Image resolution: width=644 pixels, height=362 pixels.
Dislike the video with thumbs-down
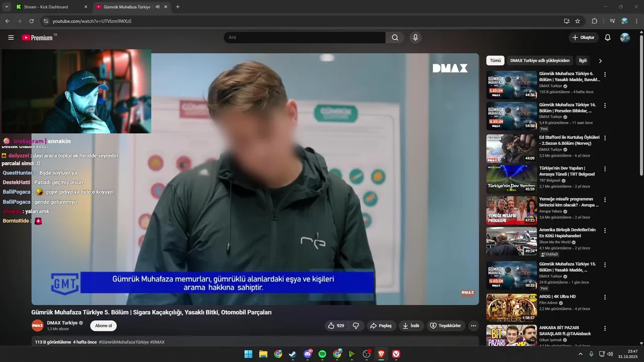tap(356, 326)
